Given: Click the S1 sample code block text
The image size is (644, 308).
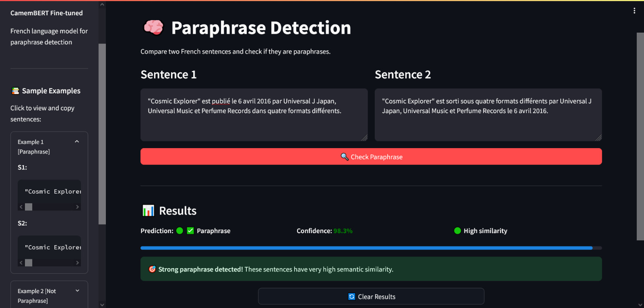Looking at the screenshot, I should pos(52,192).
